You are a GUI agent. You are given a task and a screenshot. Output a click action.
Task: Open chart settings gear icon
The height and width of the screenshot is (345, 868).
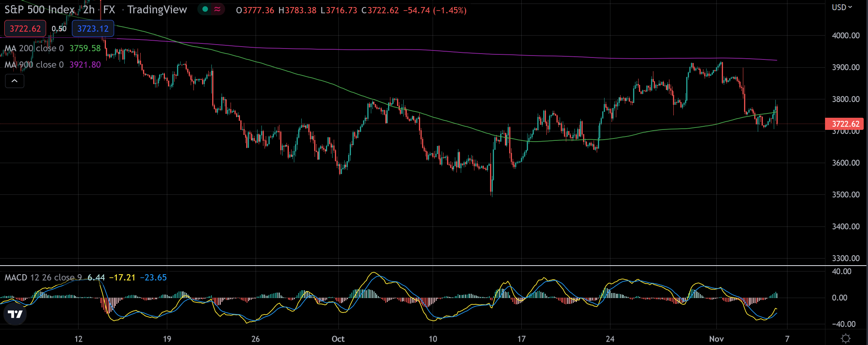[846, 338]
